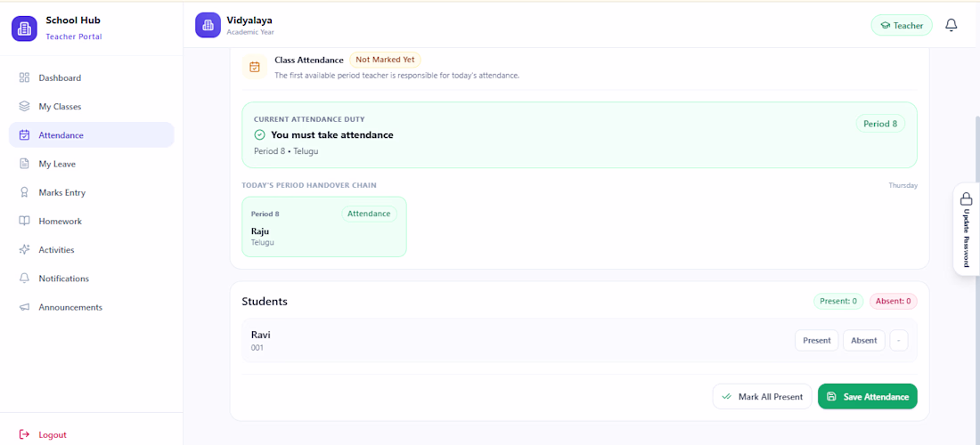Open Notifications from the sidebar

click(91, 279)
